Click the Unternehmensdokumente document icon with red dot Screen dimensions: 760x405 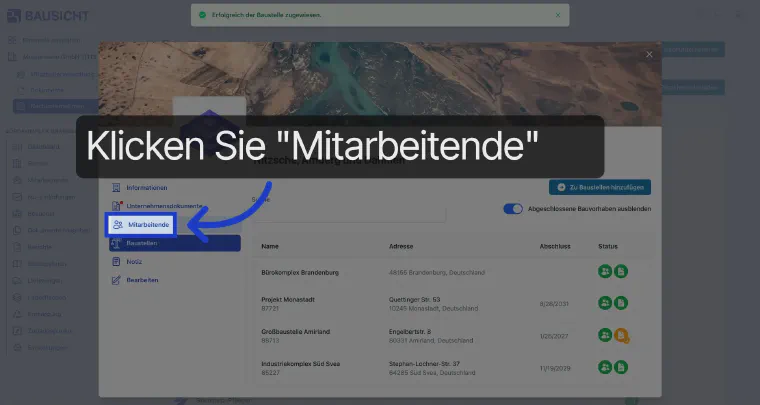coord(116,206)
